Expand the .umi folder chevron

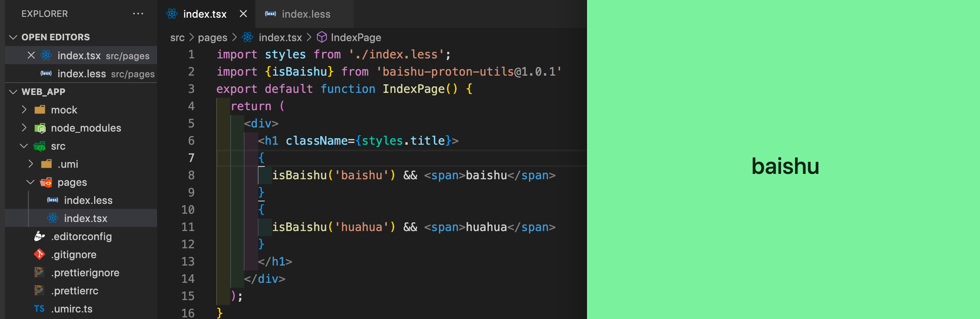pyautogui.click(x=31, y=164)
